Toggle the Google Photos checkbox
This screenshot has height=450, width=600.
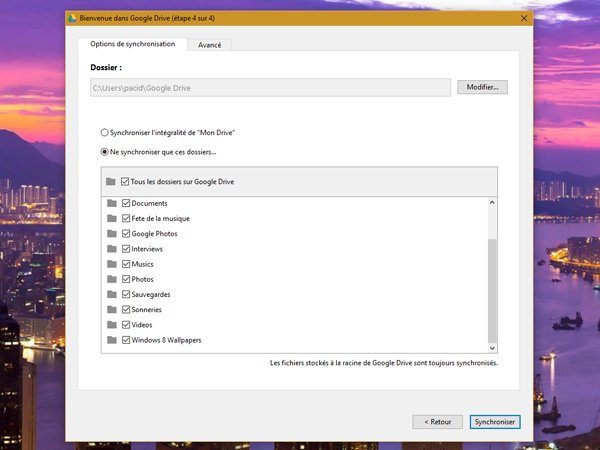[126, 233]
